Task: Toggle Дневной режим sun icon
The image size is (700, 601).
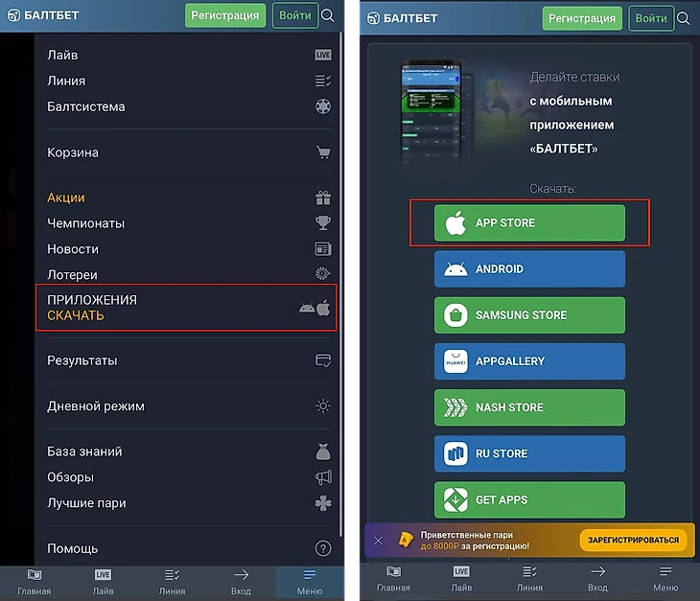Action: (x=323, y=406)
